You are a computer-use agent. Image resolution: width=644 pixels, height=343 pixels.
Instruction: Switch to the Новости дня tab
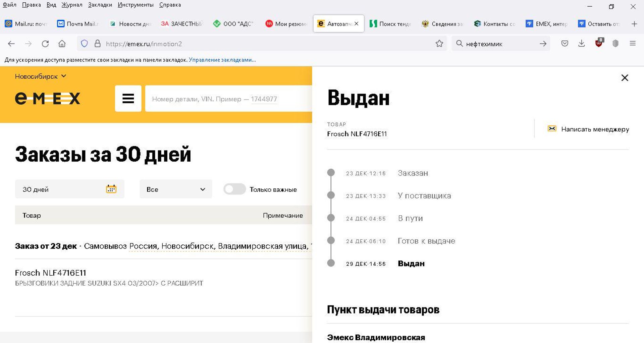pyautogui.click(x=130, y=24)
